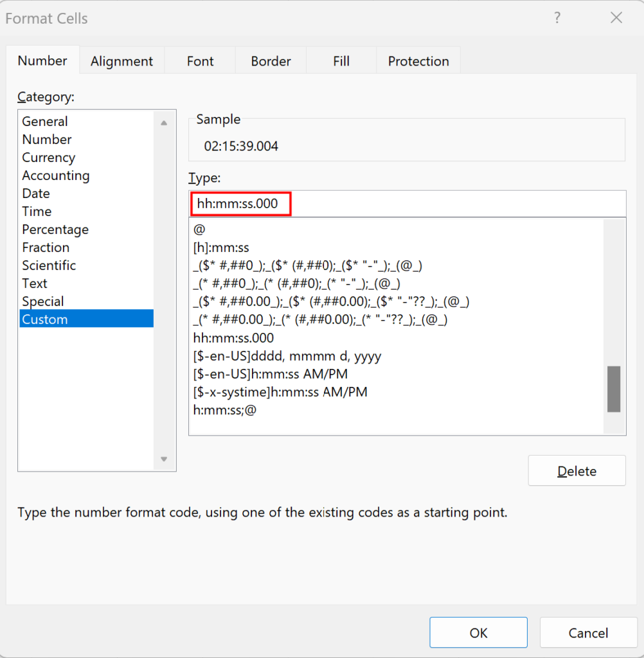
Task: Switch to the Alignment tab
Action: click(121, 61)
